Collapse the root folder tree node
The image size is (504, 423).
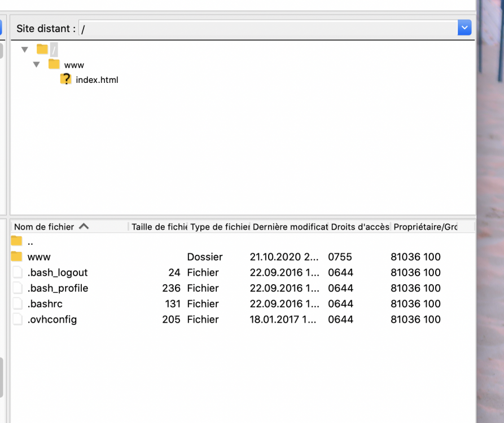click(x=25, y=50)
